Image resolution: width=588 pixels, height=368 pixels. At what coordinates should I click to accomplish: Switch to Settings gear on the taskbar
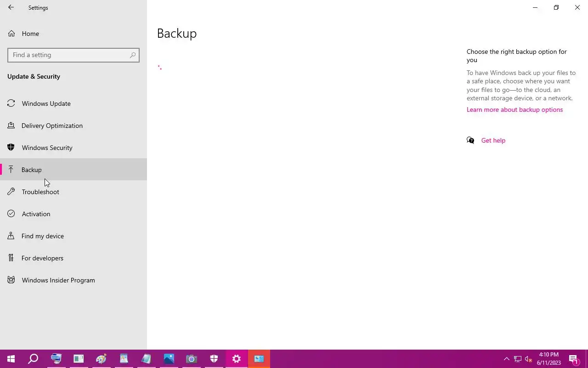click(236, 359)
